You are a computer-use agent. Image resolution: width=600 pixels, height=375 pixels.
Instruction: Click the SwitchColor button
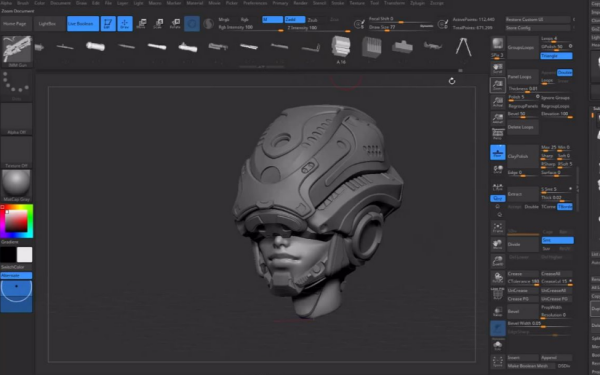click(x=16, y=267)
